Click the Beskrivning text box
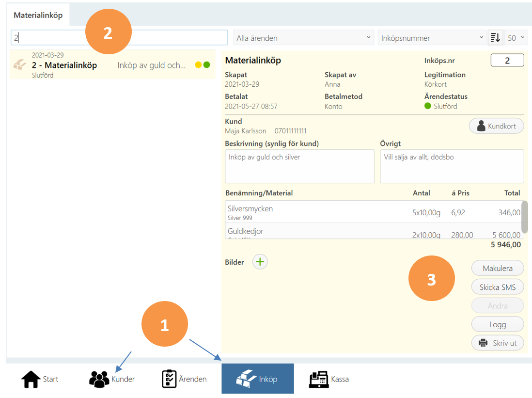 299,166
